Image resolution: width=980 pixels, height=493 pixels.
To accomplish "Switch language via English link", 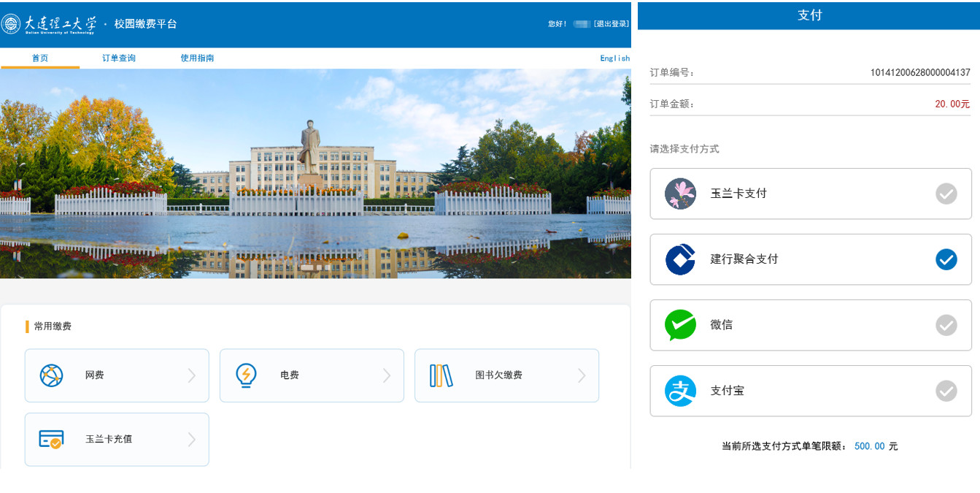I will point(614,58).
